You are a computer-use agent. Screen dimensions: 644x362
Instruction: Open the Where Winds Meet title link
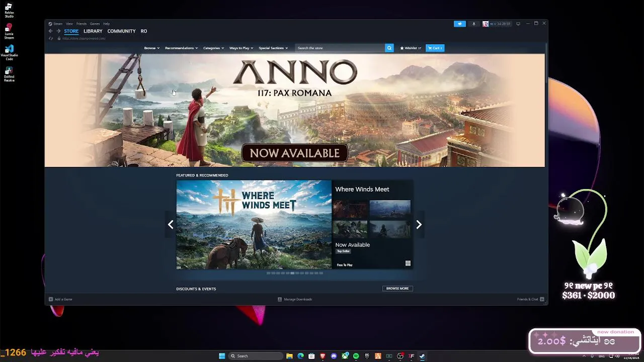[362, 189]
